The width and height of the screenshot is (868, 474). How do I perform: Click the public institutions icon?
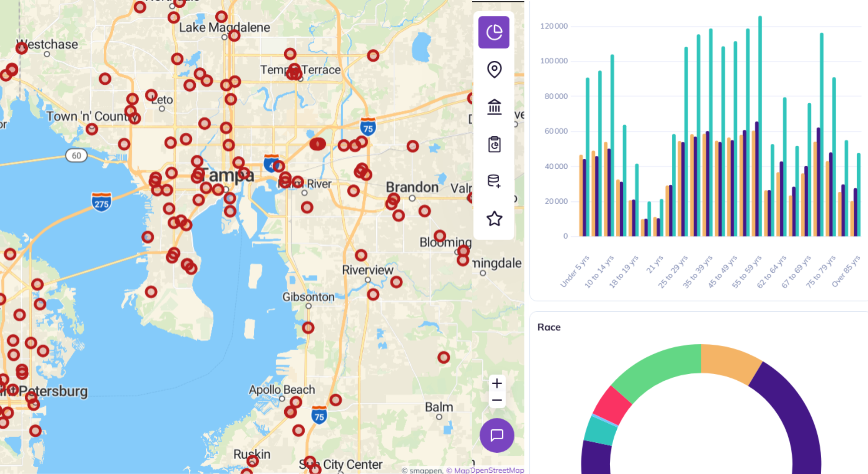point(494,107)
